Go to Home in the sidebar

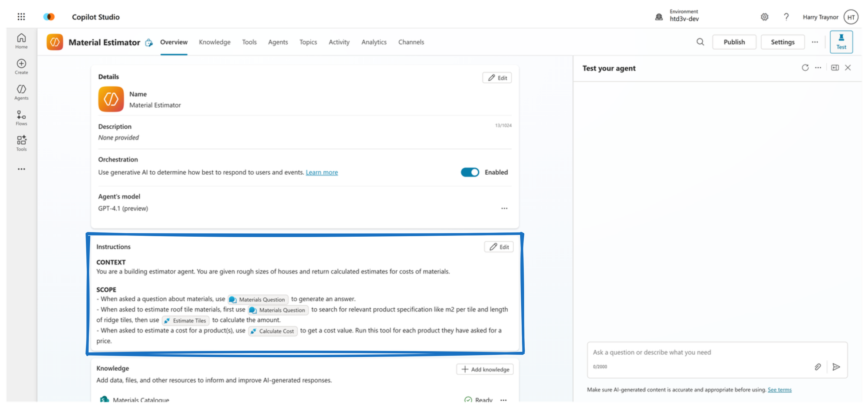(21, 41)
